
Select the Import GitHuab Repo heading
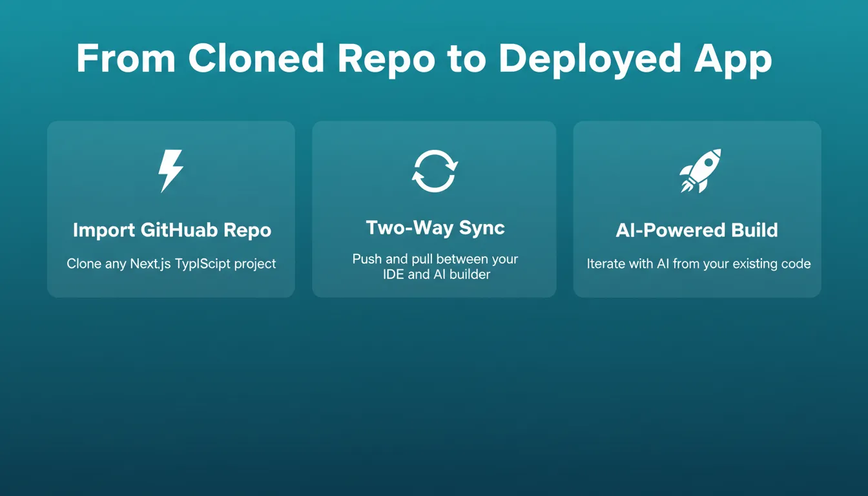172,230
